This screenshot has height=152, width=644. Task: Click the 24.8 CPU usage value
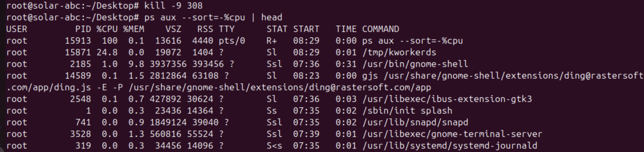coord(107,52)
